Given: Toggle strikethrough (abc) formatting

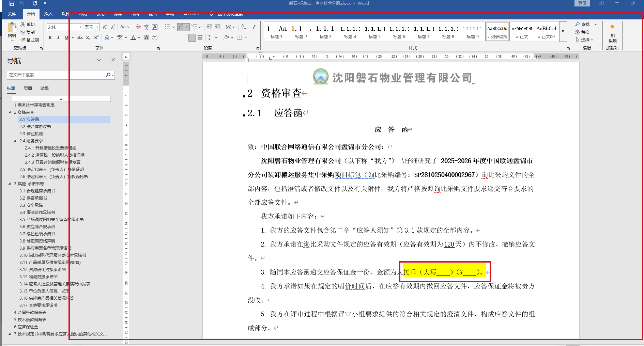Looking at the screenshot, I should (80, 37).
